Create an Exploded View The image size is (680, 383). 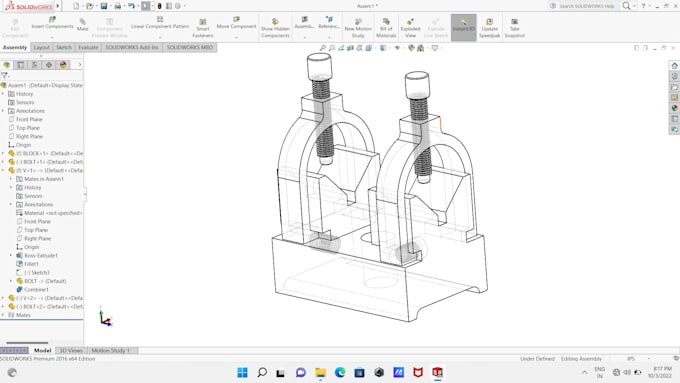(410, 28)
